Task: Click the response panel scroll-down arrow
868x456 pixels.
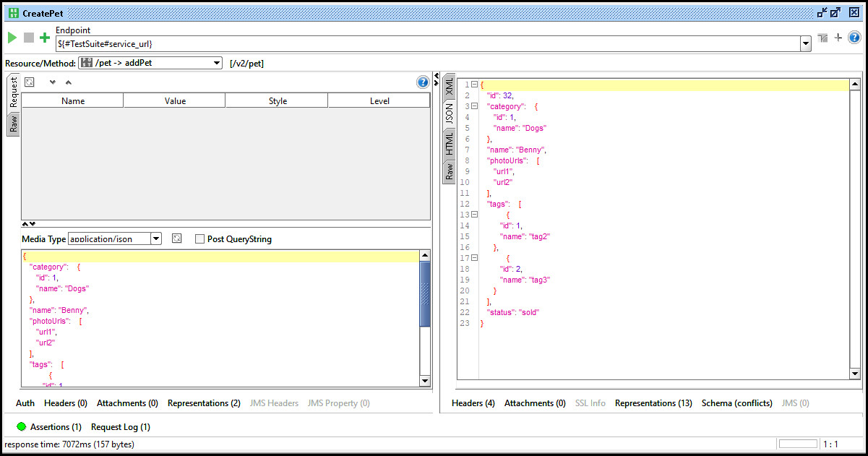Action: (856, 373)
